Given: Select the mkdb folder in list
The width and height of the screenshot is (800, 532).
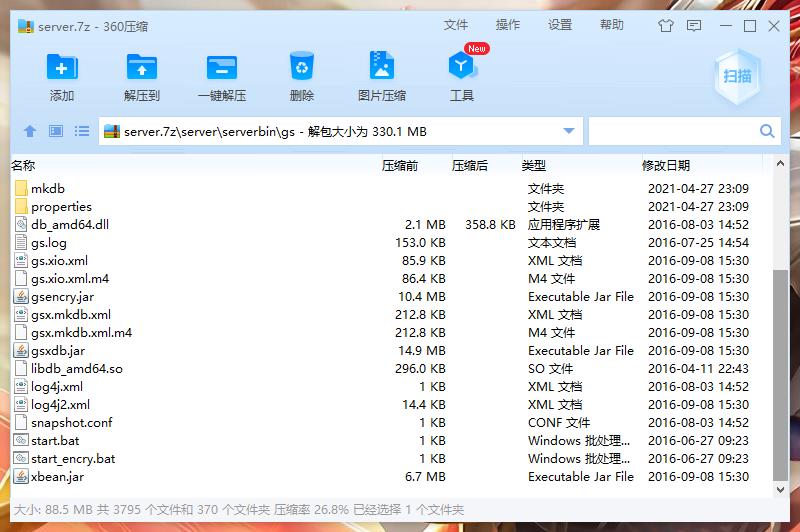Looking at the screenshot, I should pyautogui.click(x=47, y=188).
